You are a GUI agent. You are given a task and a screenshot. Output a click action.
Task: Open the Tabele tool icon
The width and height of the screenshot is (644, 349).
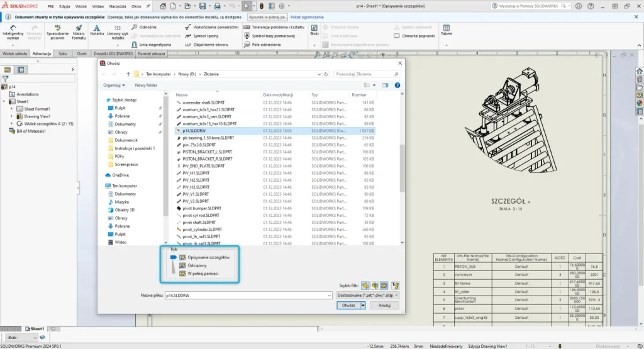(x=446, y=28)
